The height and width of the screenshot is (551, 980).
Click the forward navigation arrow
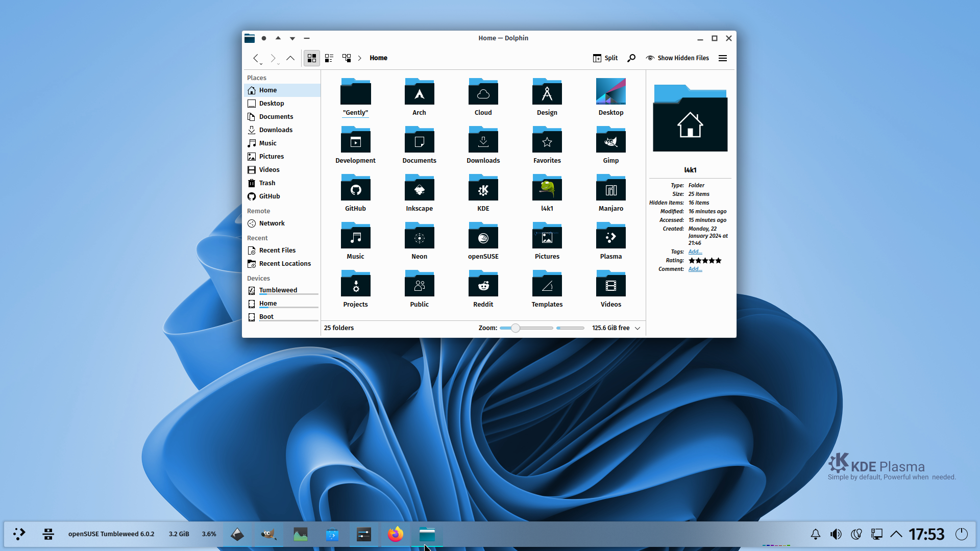tap(273, 58)
